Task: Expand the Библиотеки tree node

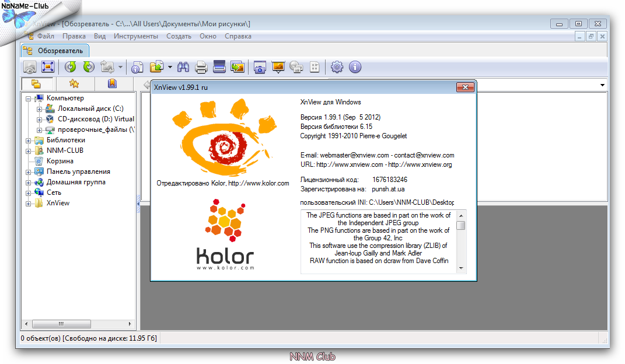Action: click(29, 141)
